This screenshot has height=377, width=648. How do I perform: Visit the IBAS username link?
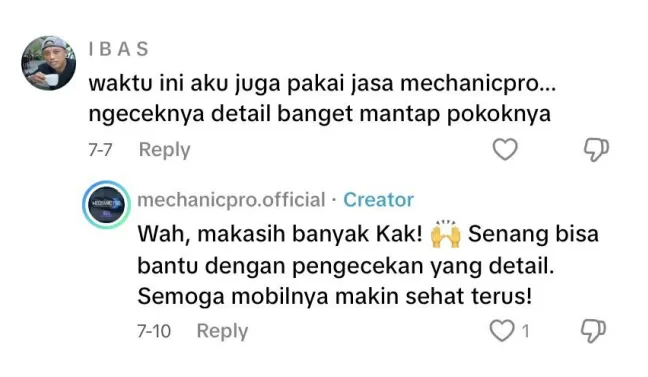coord(118,49)
